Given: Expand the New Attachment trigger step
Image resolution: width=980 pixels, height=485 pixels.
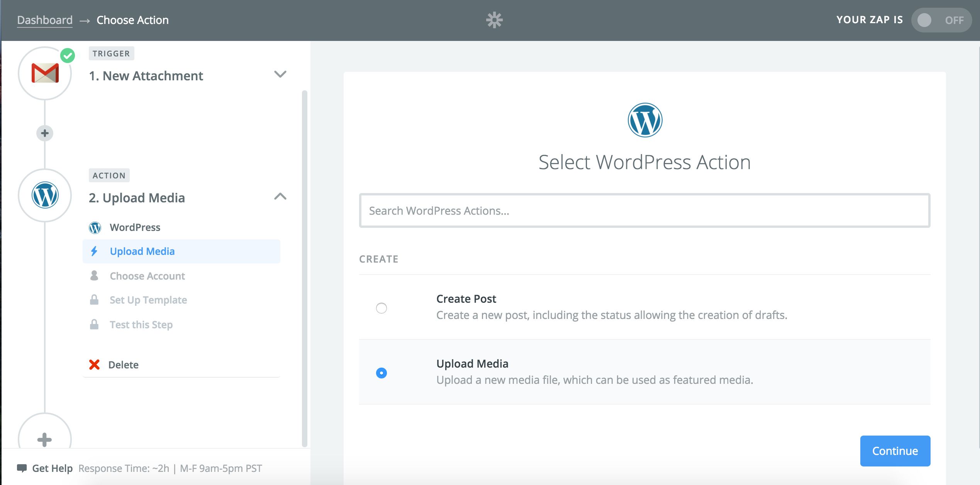Looking at the screenshot, I should click(x=280, y=74).
